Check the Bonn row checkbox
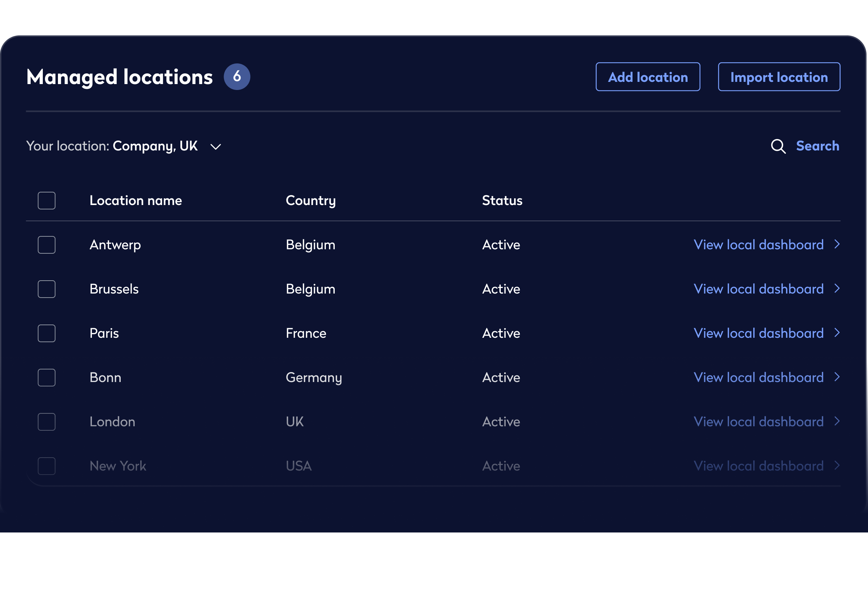 47,378
